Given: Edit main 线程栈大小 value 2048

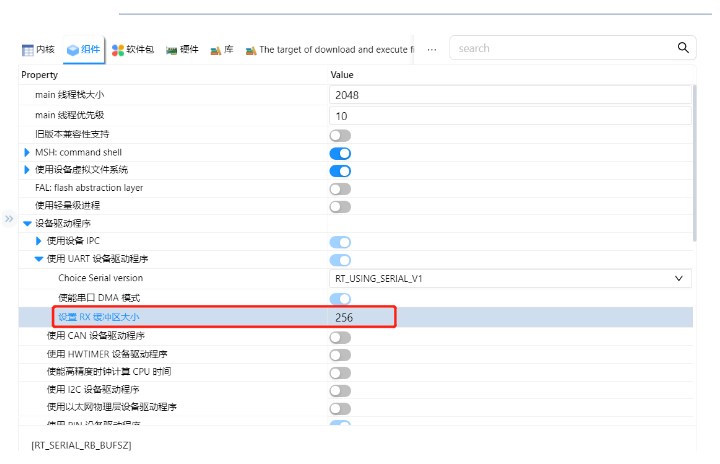Looking at the screenshot, I should [x=510, y=95].
